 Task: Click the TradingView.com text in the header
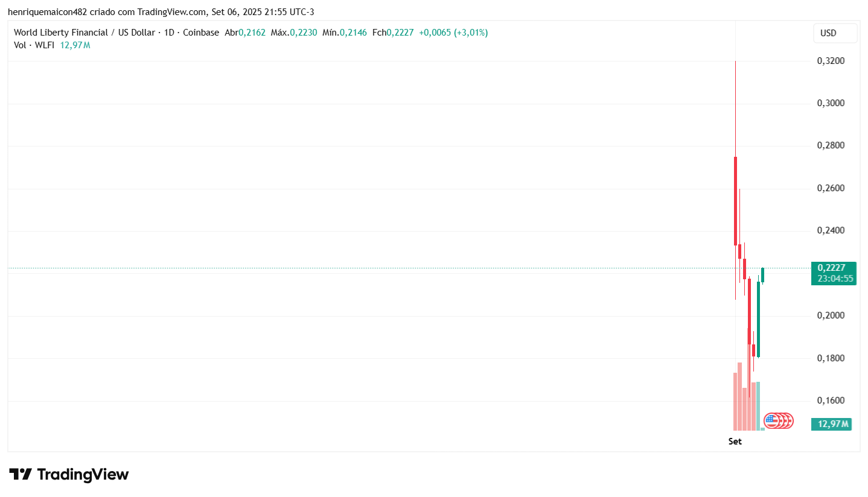point(171,12)
